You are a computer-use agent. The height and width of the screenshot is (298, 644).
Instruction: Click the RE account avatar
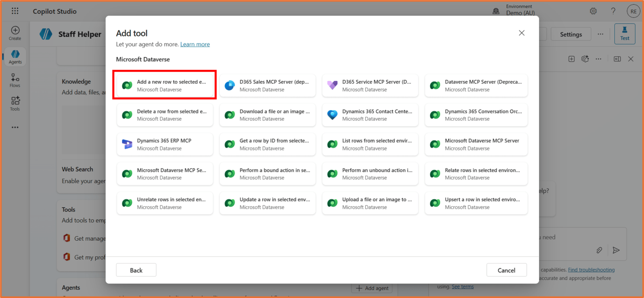point(633,11)
